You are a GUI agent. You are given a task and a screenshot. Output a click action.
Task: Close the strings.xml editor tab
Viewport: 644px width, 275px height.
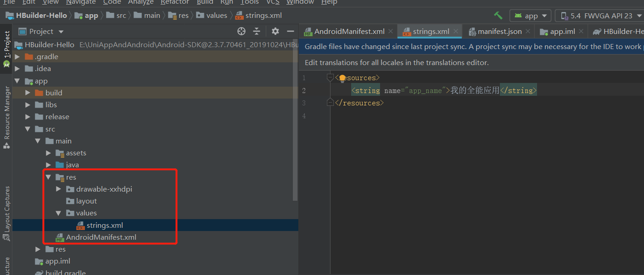(x=456, y=32)
